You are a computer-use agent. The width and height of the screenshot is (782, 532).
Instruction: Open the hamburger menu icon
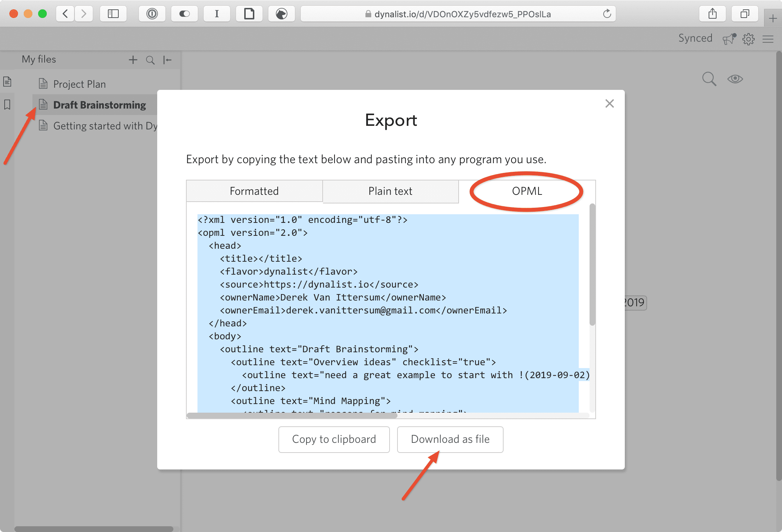[768, 39]
